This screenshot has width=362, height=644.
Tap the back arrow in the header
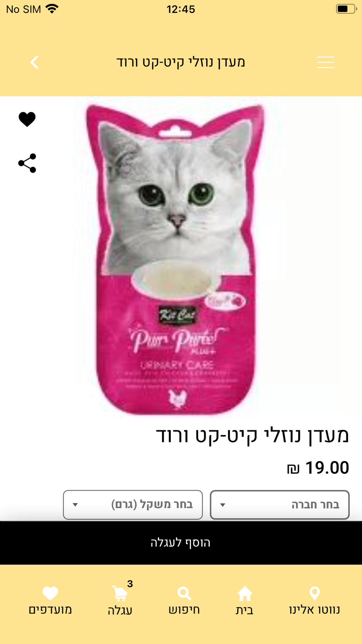[x=34, y=62]
